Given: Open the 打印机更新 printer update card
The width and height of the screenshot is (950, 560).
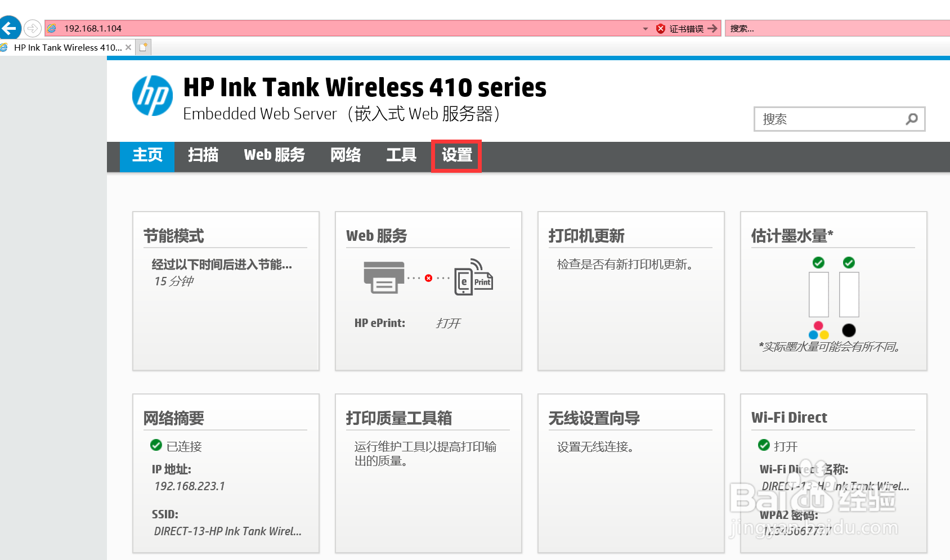Looking at the screenshot, I should (631, 291).
